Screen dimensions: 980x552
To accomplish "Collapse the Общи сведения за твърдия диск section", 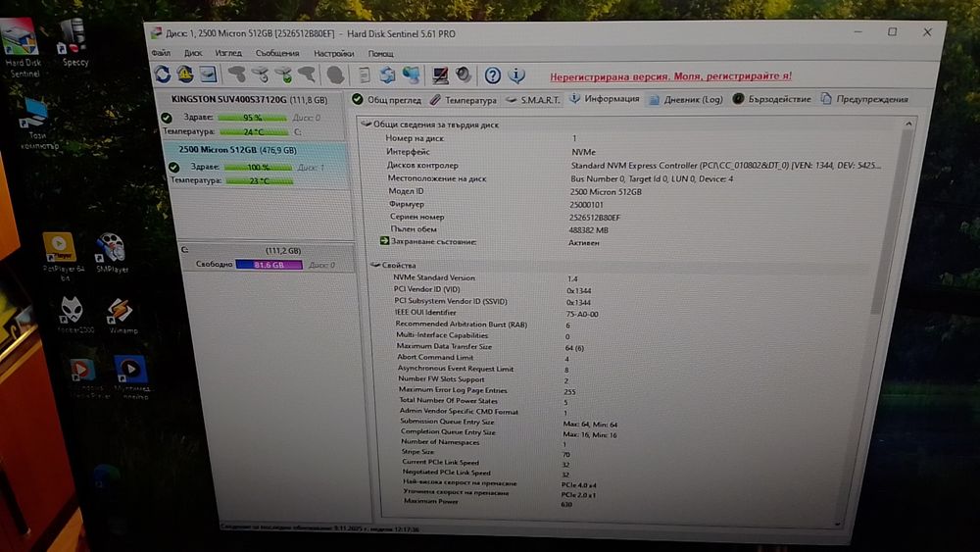I will [367, 124].
